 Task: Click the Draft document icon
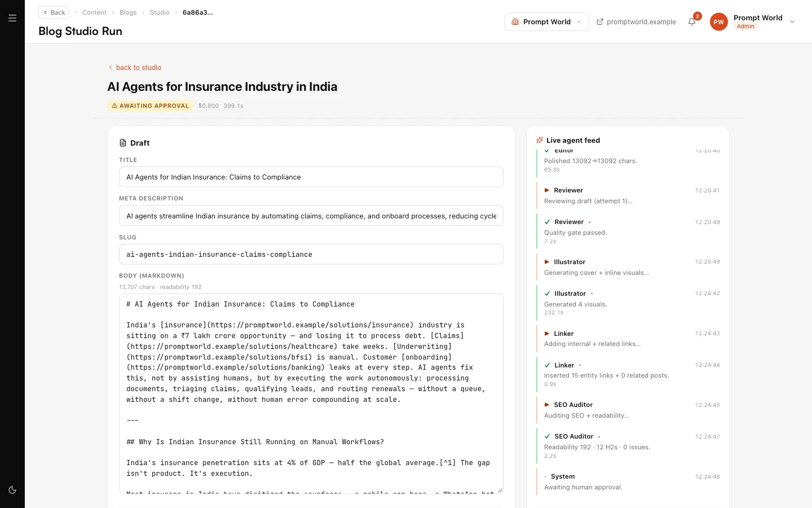coord(123,143)
